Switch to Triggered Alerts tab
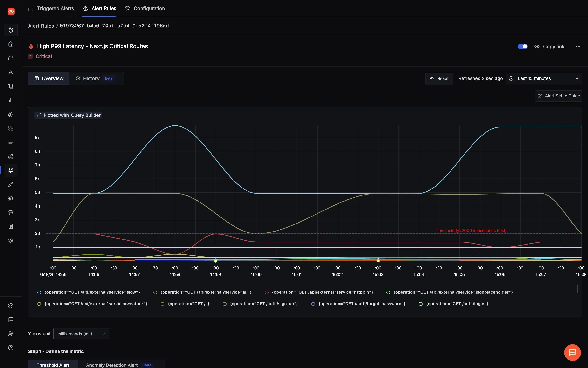This screenshot has height=368, width=588. [x=51, y=8]
